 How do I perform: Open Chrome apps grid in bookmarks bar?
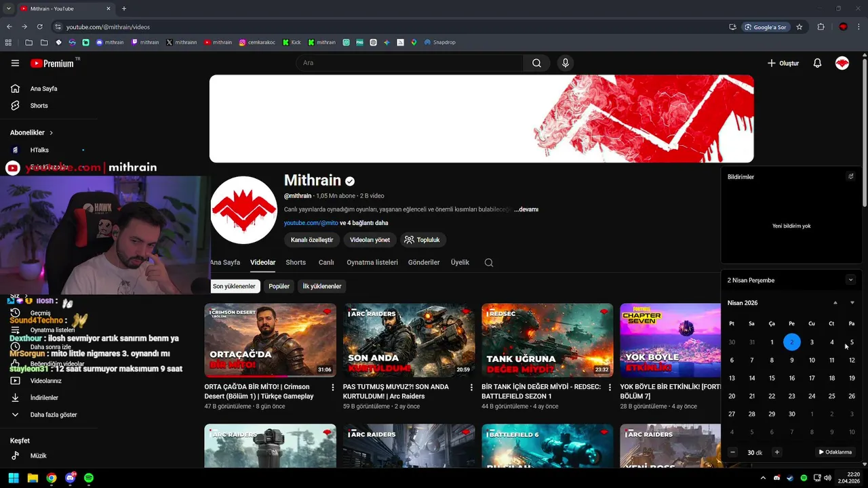[8, 42]
